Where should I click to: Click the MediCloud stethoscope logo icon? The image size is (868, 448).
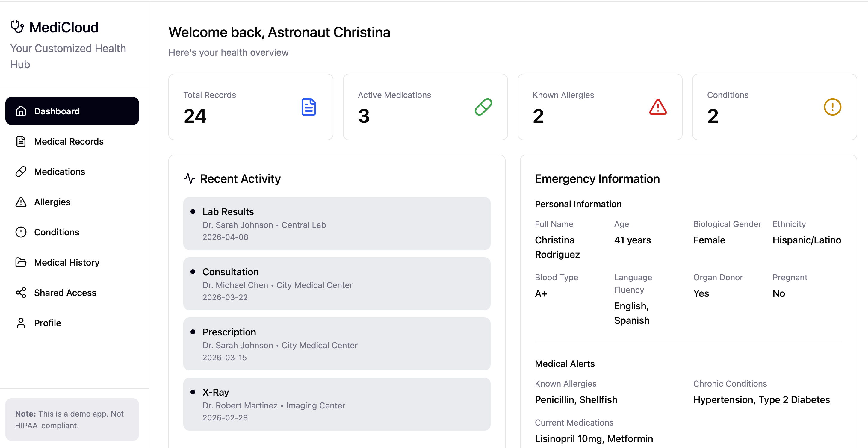tap(17, 27)
